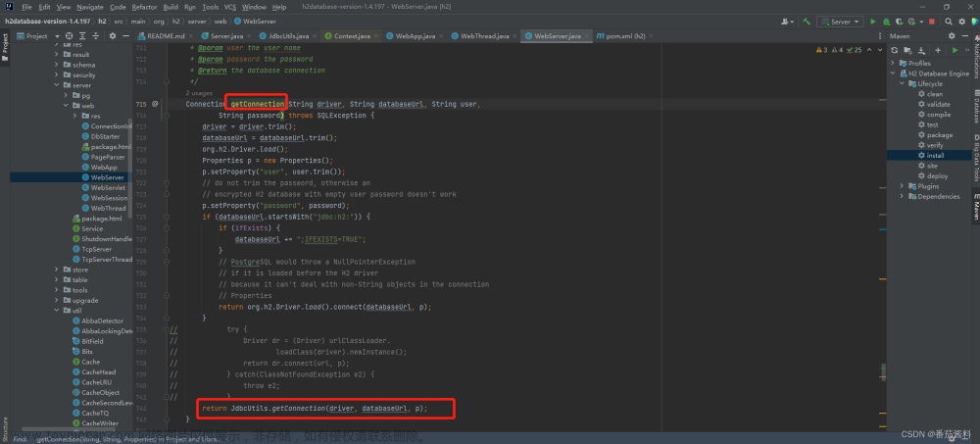The image size is (980, 444).
Task: Toggle the Maven side tool window button
Action: click(976, 206)
